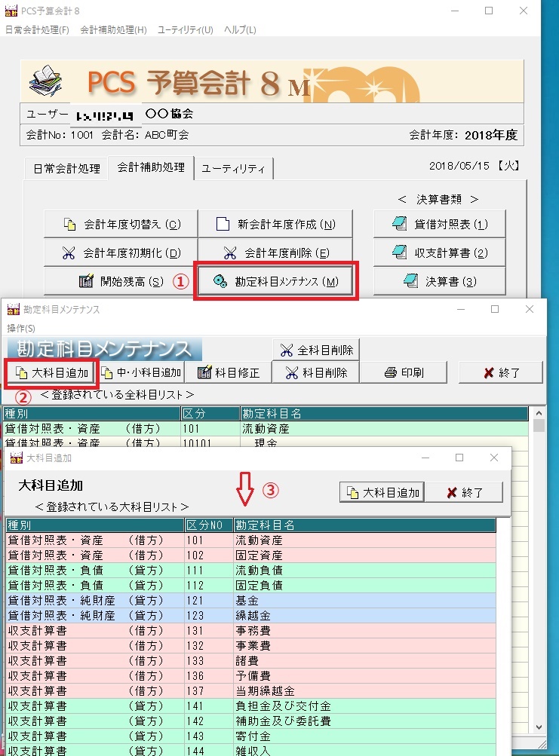This screenshot has width=559, height=756.
Task: Click gear icon on 勘定科目メンテナンス button
Action: [x=220, y=281]
